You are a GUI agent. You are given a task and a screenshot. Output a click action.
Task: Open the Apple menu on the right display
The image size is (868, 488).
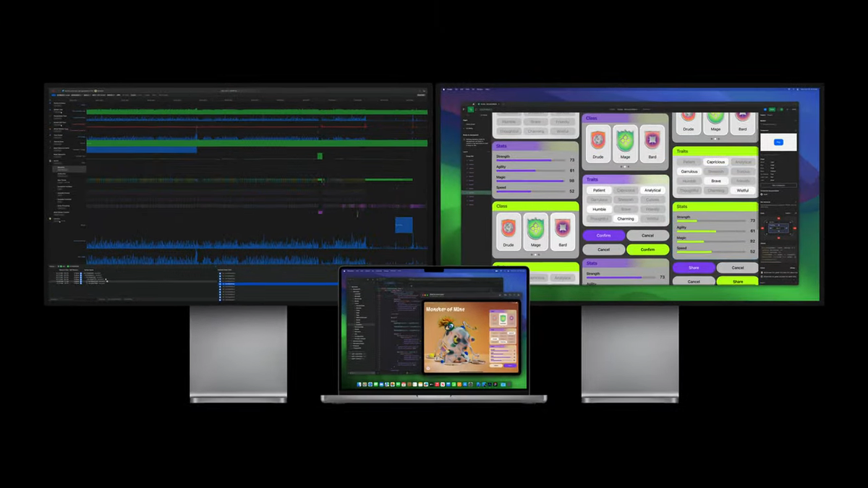pyautogui.click(x=443, y=89)
